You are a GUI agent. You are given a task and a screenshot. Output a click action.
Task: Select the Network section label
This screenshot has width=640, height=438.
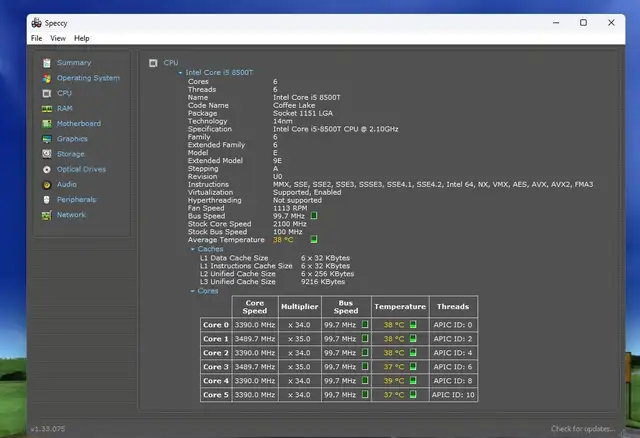pos(71,215)
